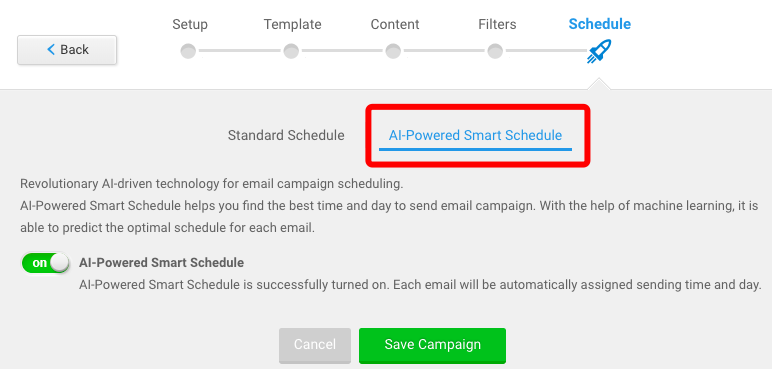This screenshot has height=369, width=772.
Task: Click progress line between Setup and Template
Action: pyautogui.click(x=240, y=51)
